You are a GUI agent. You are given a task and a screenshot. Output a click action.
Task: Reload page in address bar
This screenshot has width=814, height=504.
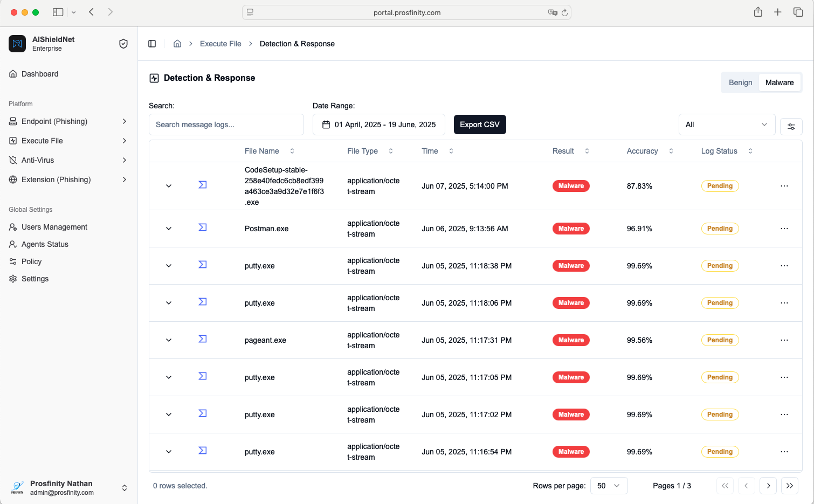pos(564,12)
